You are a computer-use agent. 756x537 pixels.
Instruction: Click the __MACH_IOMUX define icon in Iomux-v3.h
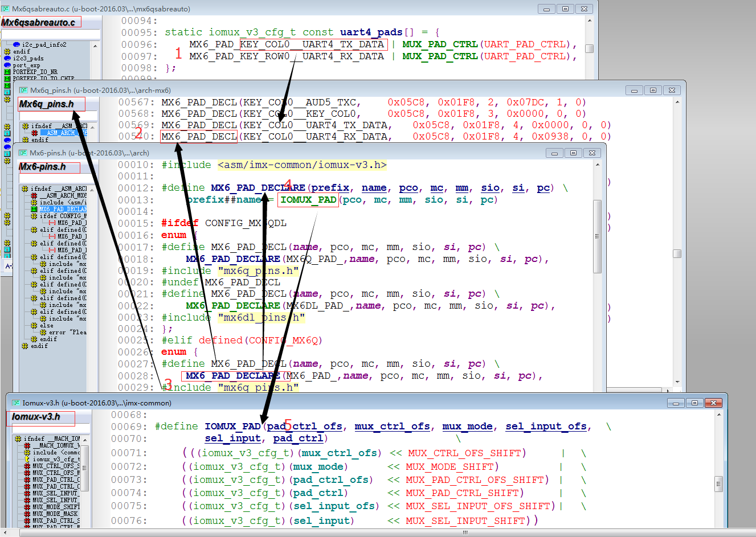(x=27, y=445)
